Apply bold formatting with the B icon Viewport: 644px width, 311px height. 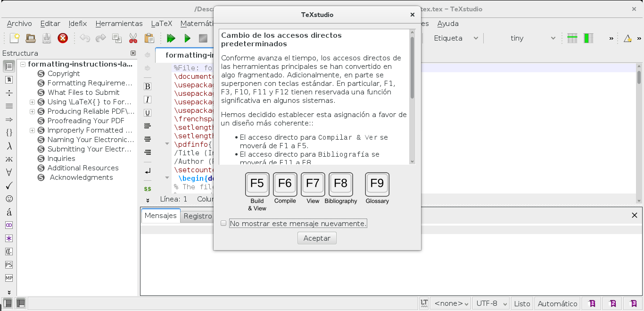point(148,86)
